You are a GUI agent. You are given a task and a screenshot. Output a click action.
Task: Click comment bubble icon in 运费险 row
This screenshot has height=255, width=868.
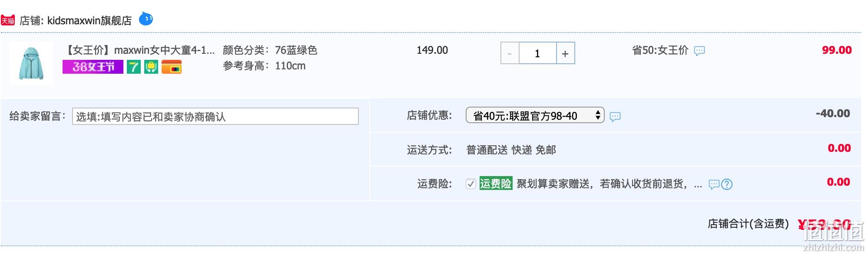tap(714, 185)
